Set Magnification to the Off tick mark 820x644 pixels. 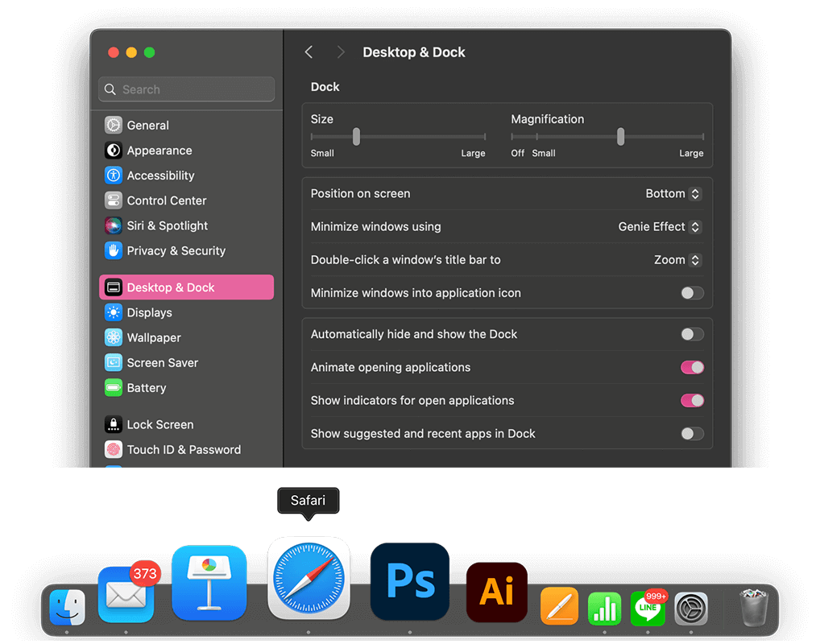pyautogui.click(x=512, y=137)
